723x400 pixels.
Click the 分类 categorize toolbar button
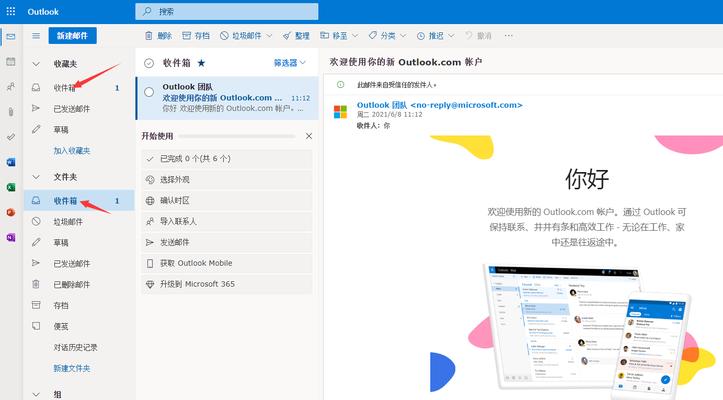pyautogui.click(x=382, y=36)
